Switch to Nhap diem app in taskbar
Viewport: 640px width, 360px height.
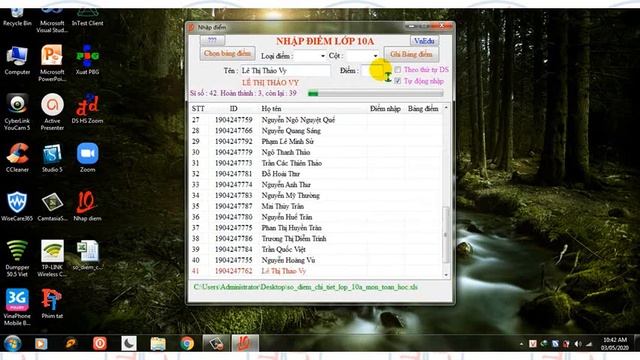244,343
